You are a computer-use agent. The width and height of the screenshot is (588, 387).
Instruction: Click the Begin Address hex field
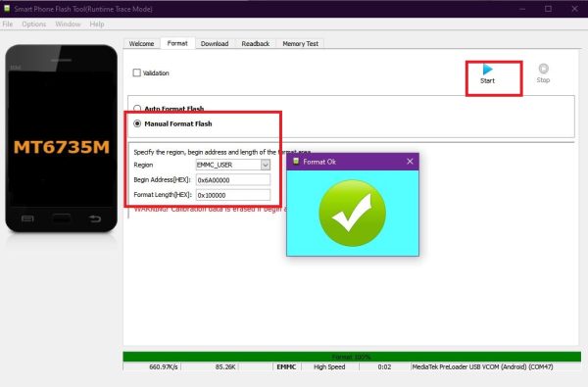pos(233,180)
